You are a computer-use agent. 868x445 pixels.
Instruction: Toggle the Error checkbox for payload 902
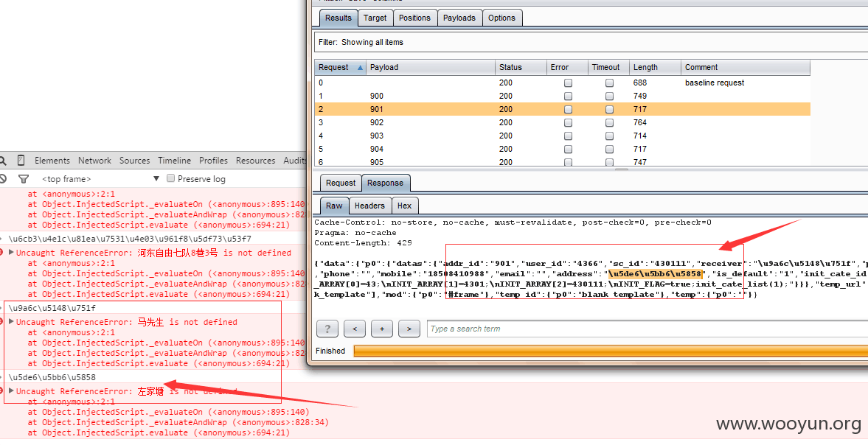(x=568, y=123)
